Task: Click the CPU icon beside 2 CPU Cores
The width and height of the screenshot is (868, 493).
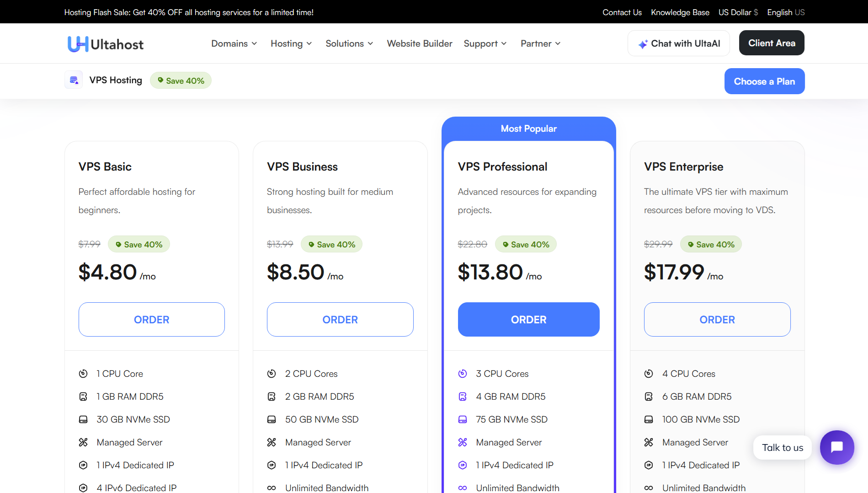Action: 272,374
